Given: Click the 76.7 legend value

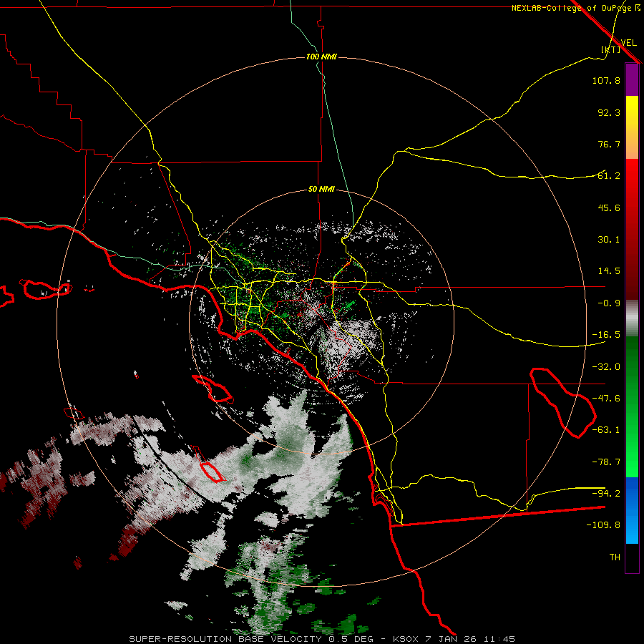Looking at the screenshot, I should click(x=609, y=144).
